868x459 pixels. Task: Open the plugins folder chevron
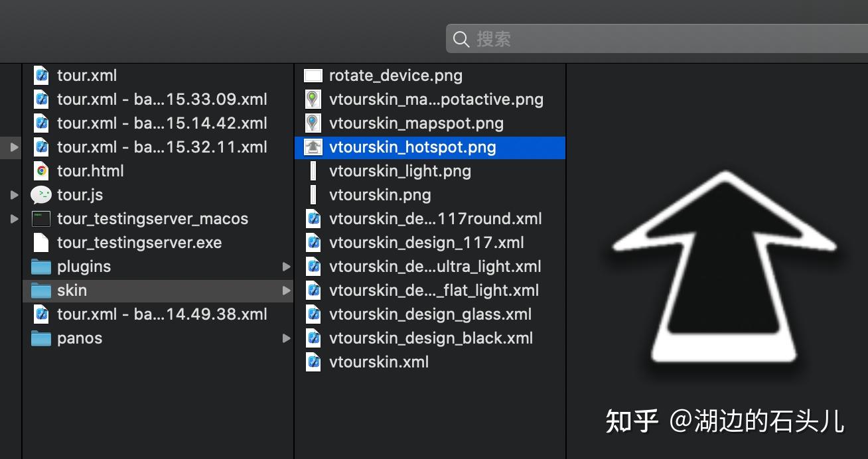coord(286,266)
